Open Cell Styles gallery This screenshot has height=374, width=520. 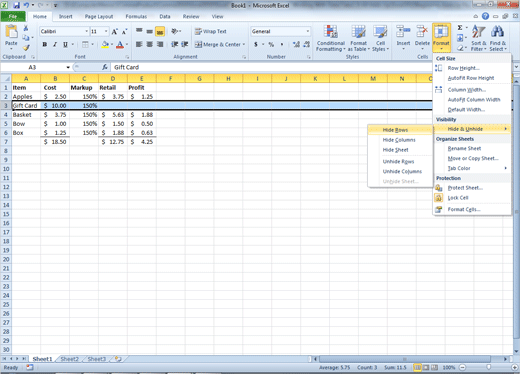(x=380, y=38)
